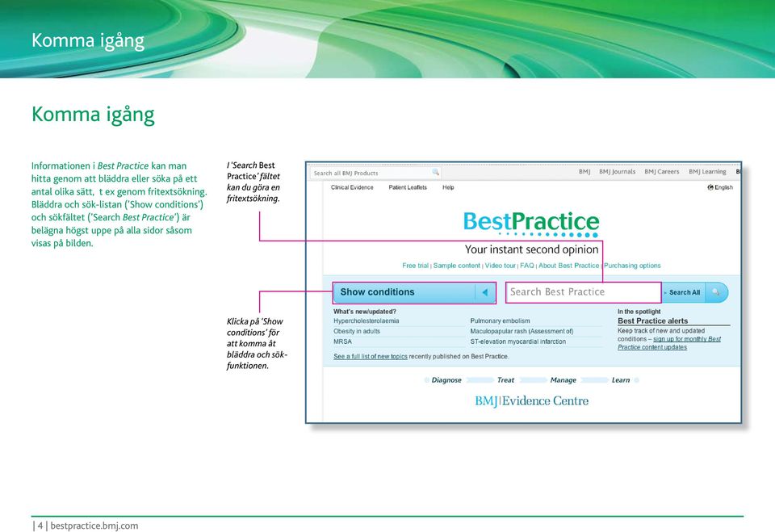
Task: Click the Sample content link
Action: [x=456, y=266]
